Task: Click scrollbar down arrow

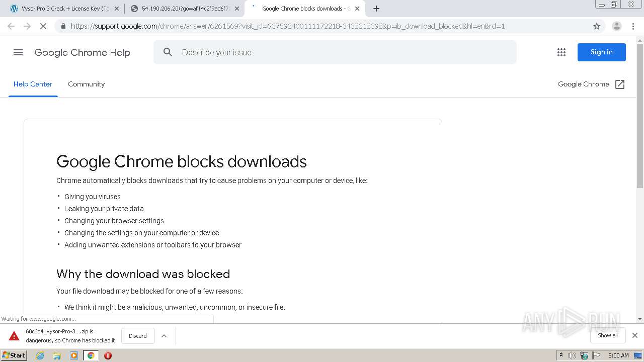Action: (640, 319)
